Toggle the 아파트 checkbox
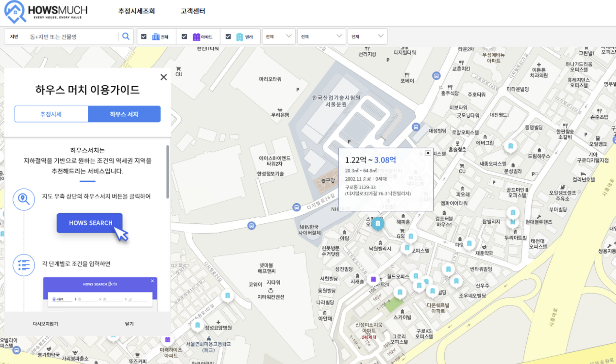This screenshot has width=616, height=364. click(184, 37)
